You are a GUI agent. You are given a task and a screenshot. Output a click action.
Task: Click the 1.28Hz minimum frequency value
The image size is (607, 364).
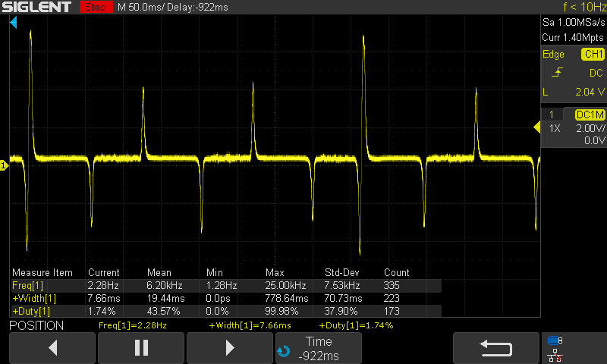click(x=222, y=285)
